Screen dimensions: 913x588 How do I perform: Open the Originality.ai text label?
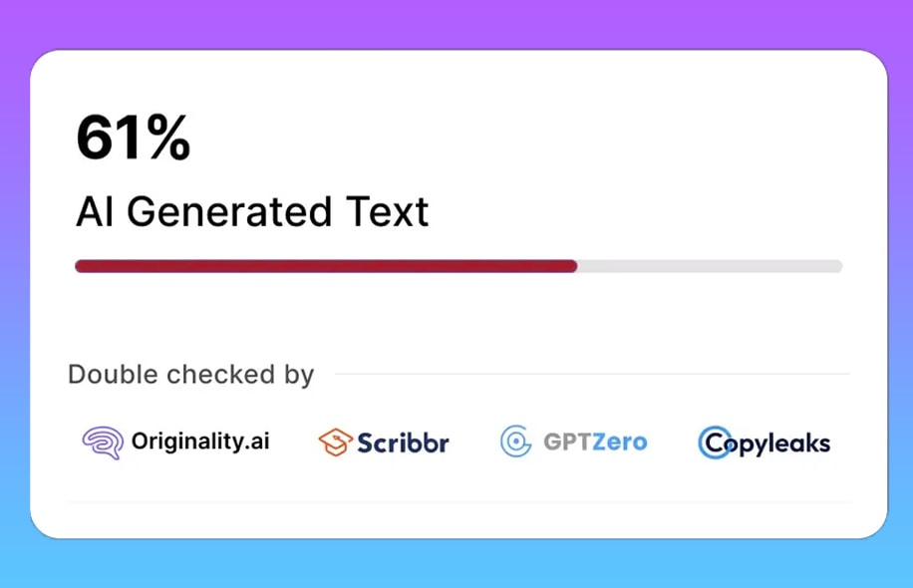coord(200,441)
